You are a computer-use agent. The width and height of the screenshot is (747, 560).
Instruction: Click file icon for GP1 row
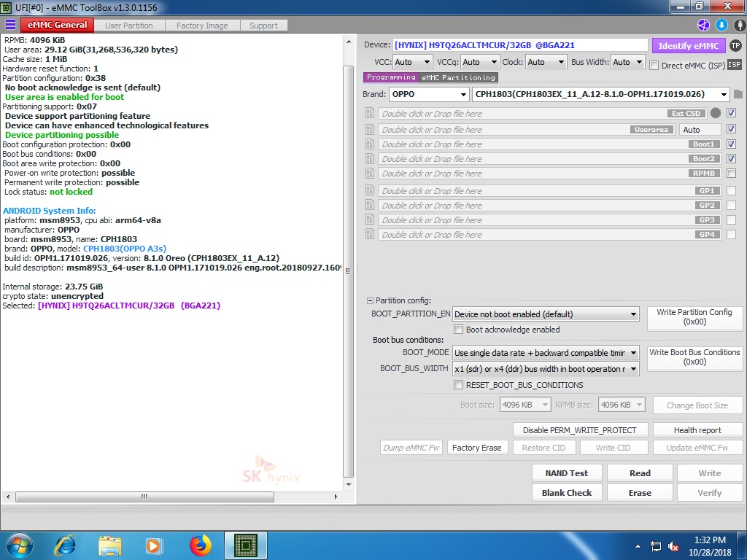(x=370, y=190)
